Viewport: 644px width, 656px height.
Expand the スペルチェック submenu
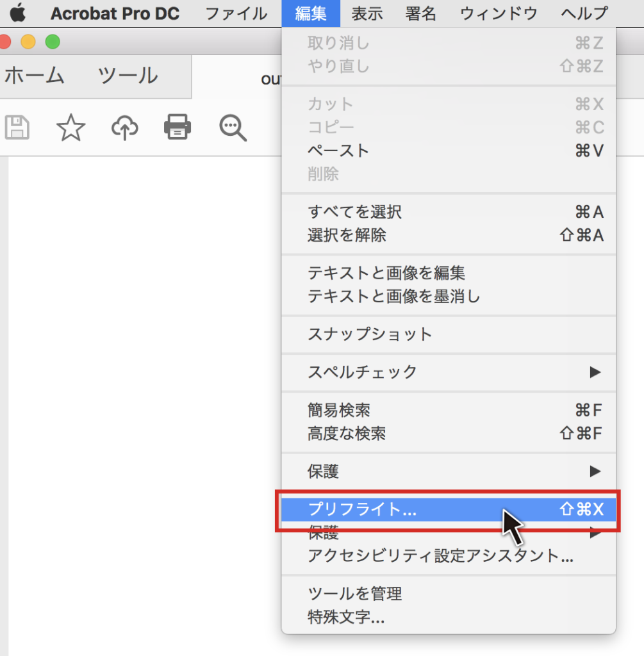449,372
